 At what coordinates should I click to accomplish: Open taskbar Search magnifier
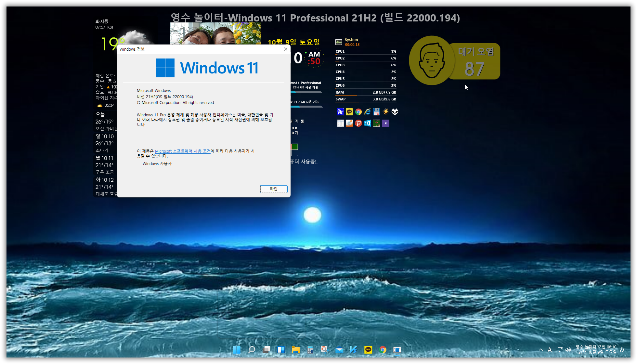click(x=252, y=350)
